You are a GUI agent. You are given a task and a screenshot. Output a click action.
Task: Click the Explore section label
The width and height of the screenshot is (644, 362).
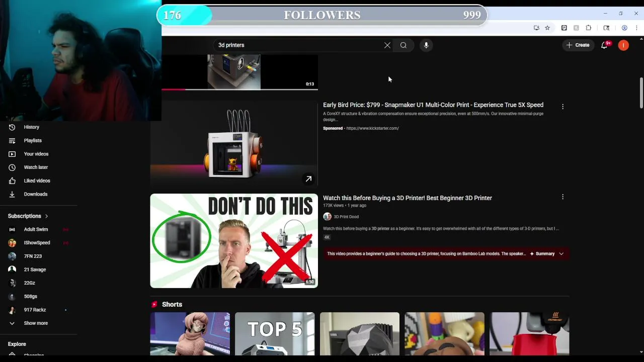coord(17,344)
